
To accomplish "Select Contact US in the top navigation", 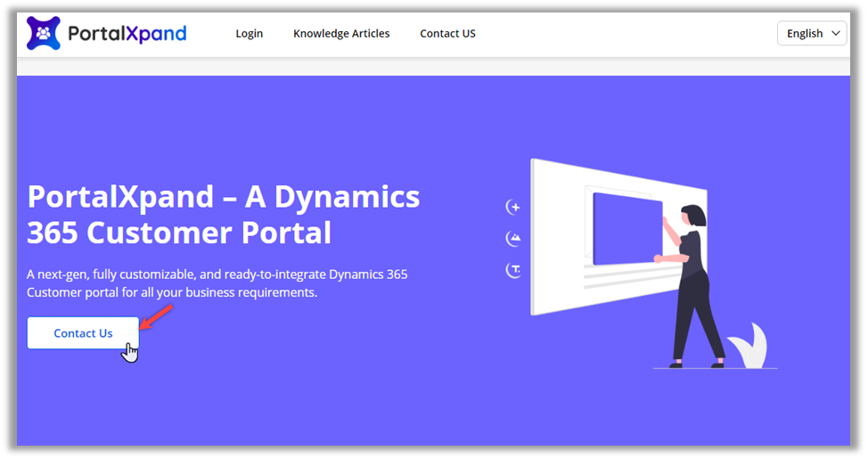I will tap(447, 34).
